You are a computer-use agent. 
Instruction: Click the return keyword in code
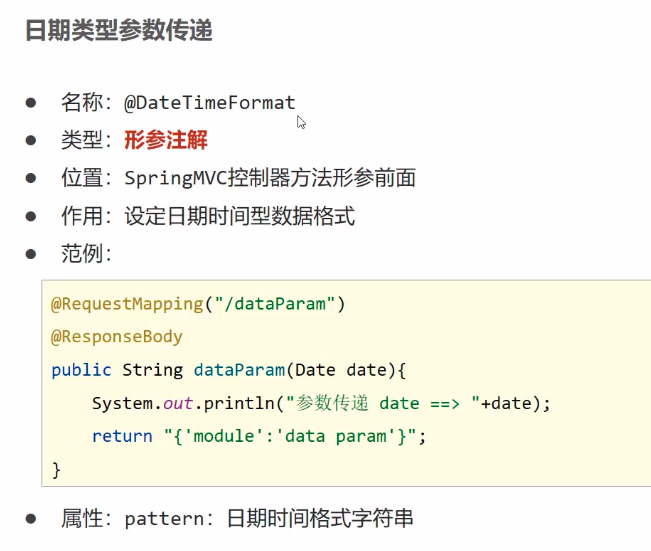pyautogui.click(x=122, y=436)
